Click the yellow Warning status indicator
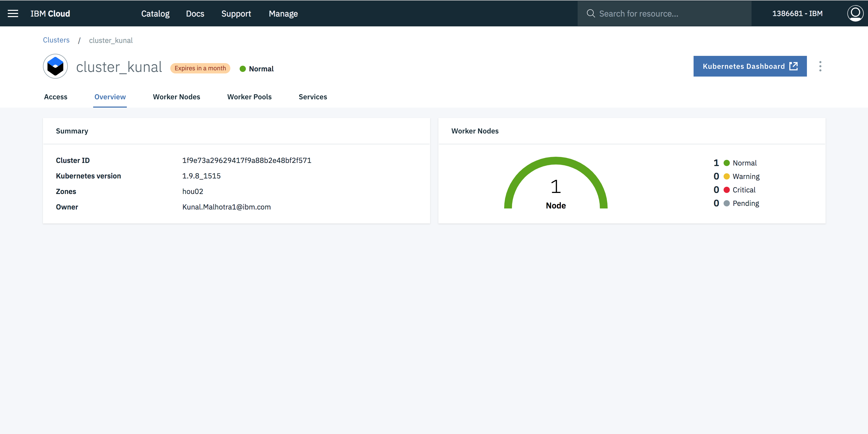This screenshot has height=434, width=868. pos(726,177)
